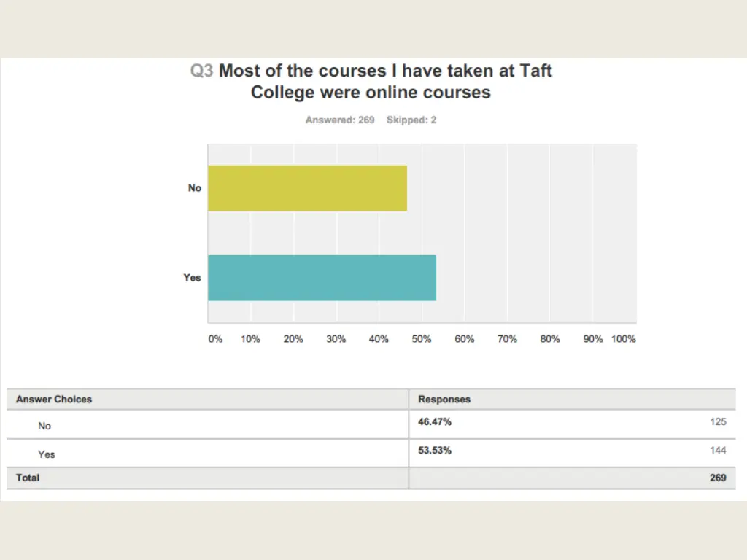Viewport: 747px width, 560px height.
Task: Click the Responses column header
Action: [x=444, y=400]
